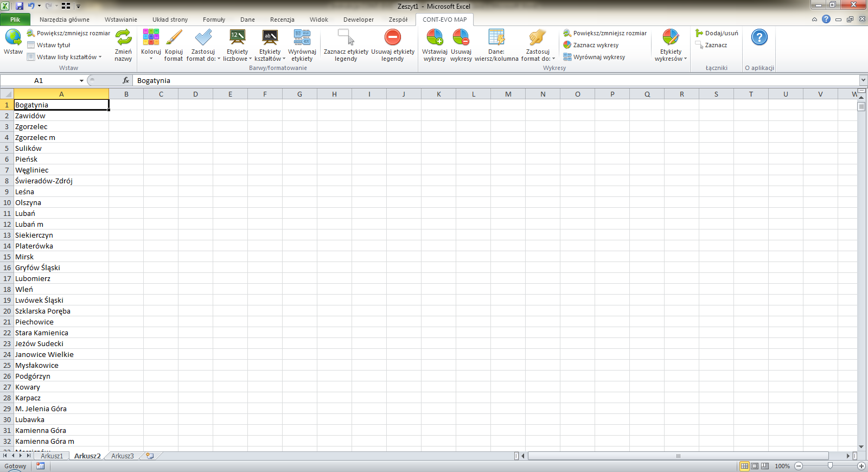The height and width of the screenshot is (472, 868).
Task: Open sheet tab Arkusz1
Action: click(x=52, y=456)
